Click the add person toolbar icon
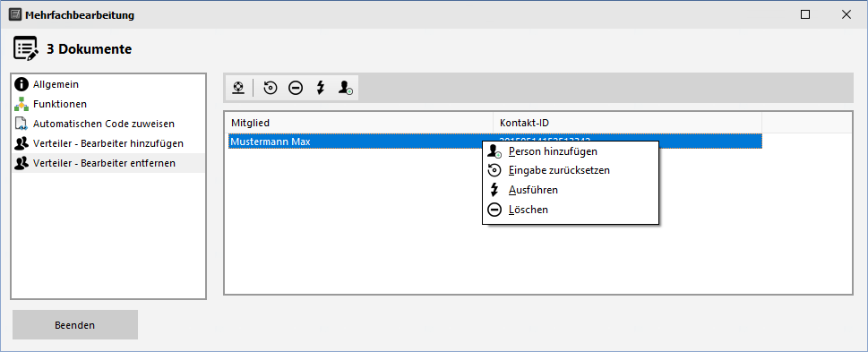The height and width of the screenshot is (352, 868). [x=346, y=88]
